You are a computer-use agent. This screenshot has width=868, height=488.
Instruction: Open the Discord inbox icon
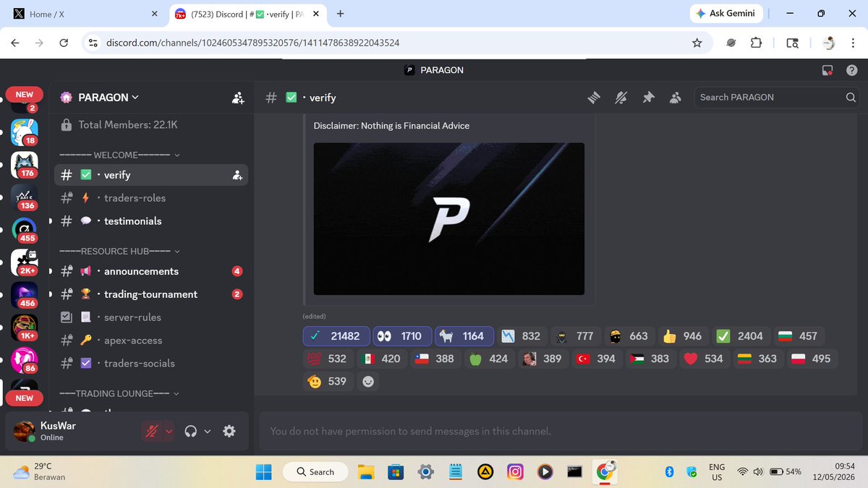click(x=827, y=70)
